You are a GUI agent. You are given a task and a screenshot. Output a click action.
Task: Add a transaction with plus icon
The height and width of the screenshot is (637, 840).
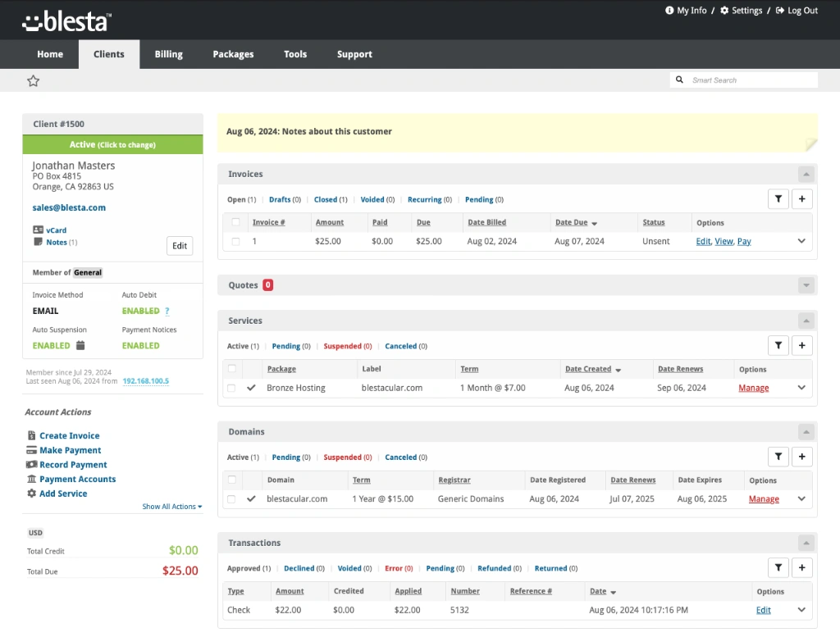[801, 567]
